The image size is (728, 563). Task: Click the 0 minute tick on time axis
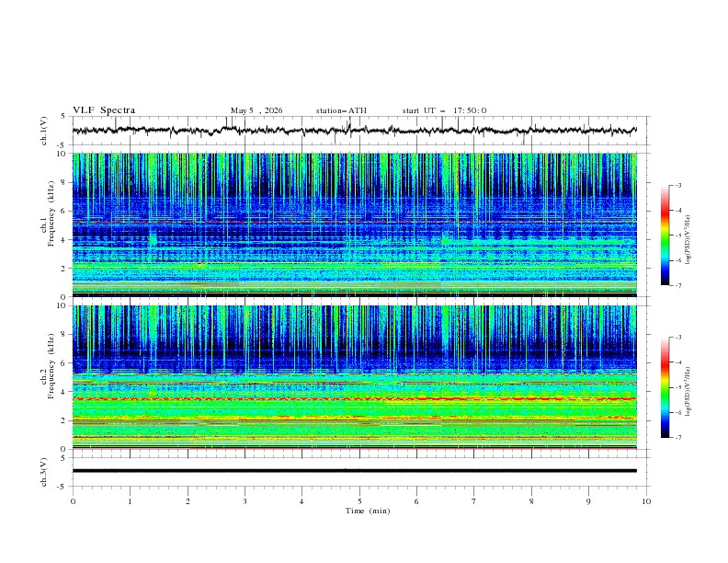point(73,501)
